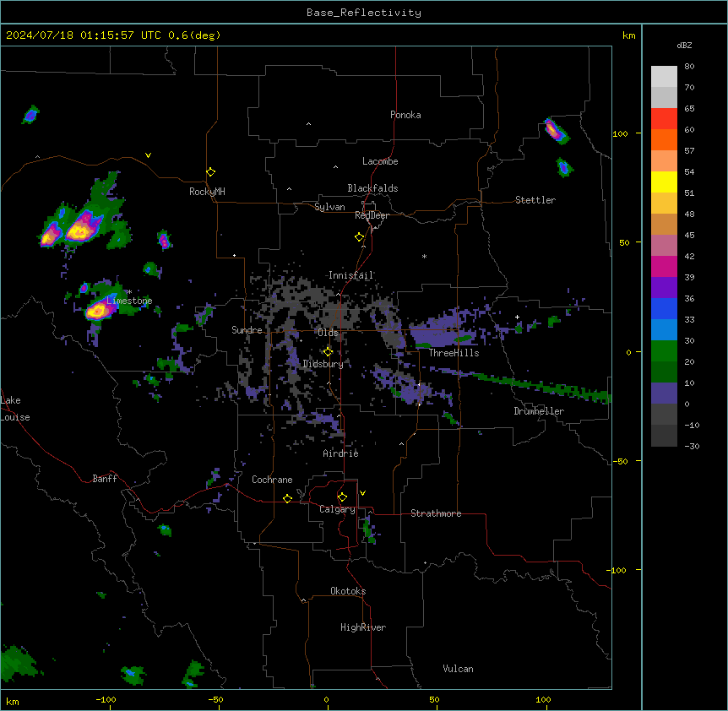Click the Blackfalds label
Image resolution: width=728 pixels, height=711 pixels.
(372, 188)
